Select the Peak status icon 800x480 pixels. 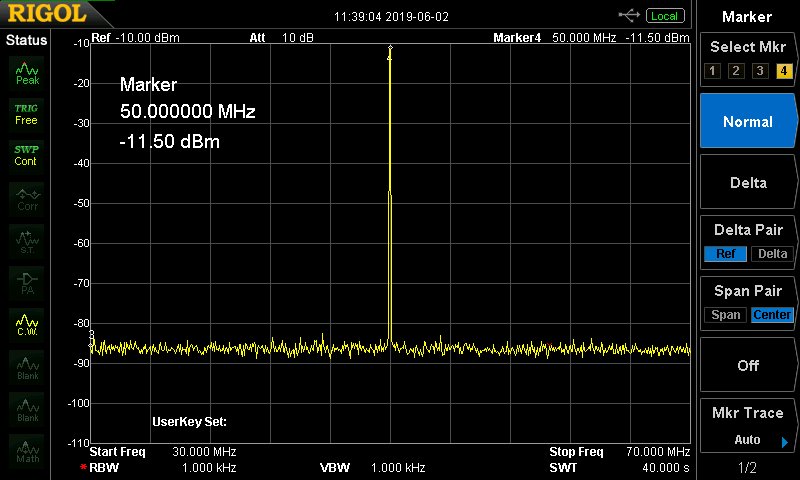click(x=27, y=73)
